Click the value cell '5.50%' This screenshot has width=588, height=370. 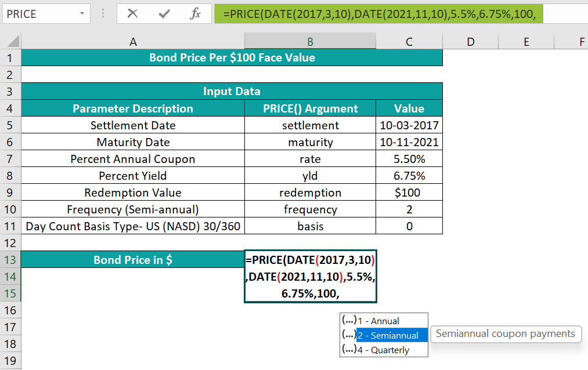click(x=409, y=159)
